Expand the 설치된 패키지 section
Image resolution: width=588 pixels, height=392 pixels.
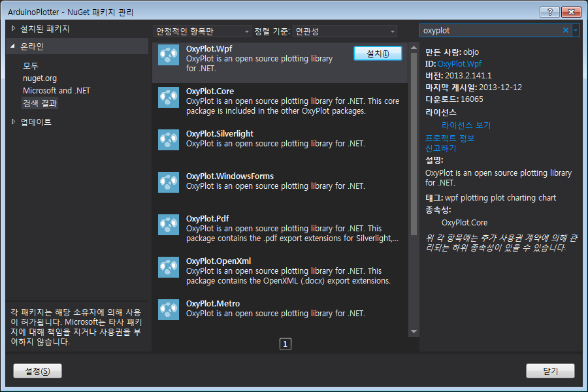13,29
